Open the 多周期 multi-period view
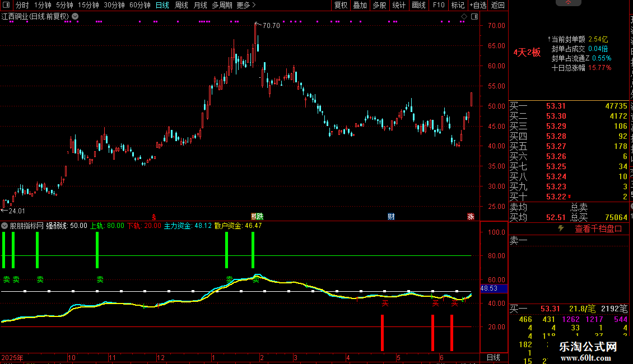633x364 pixels. pos(222,5)
